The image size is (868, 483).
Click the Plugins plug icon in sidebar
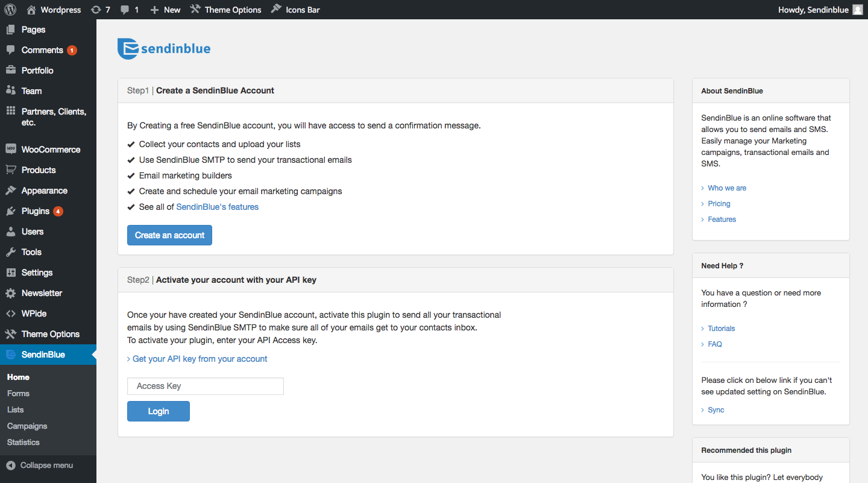11,211
